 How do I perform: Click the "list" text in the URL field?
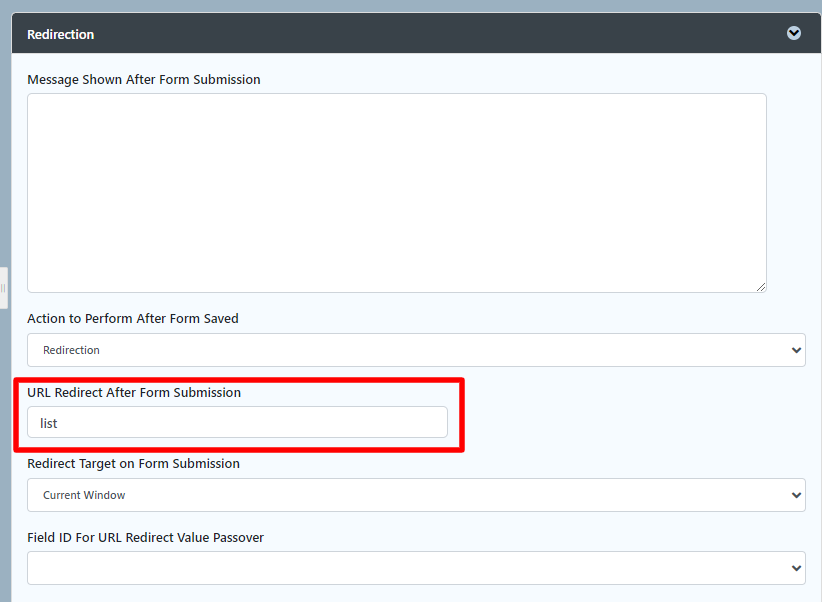tap(49, 423)
